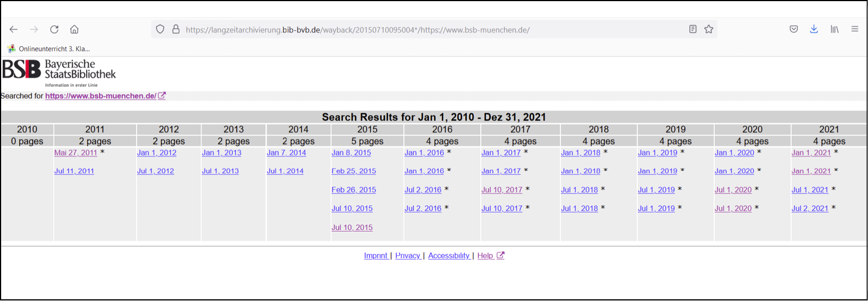
Task: Save page to Pocket
Action: (x=793, y=29)
